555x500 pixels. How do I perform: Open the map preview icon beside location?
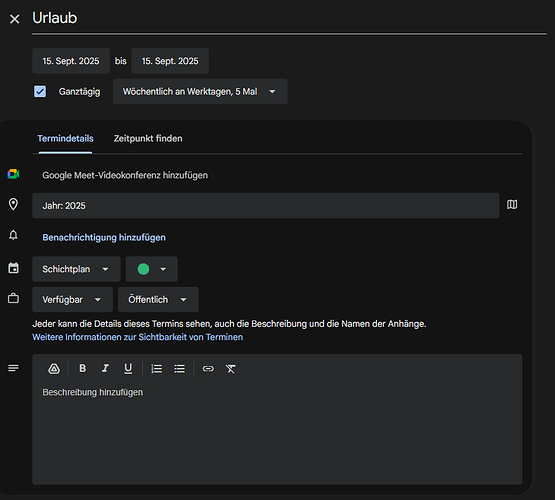[512, 205]
